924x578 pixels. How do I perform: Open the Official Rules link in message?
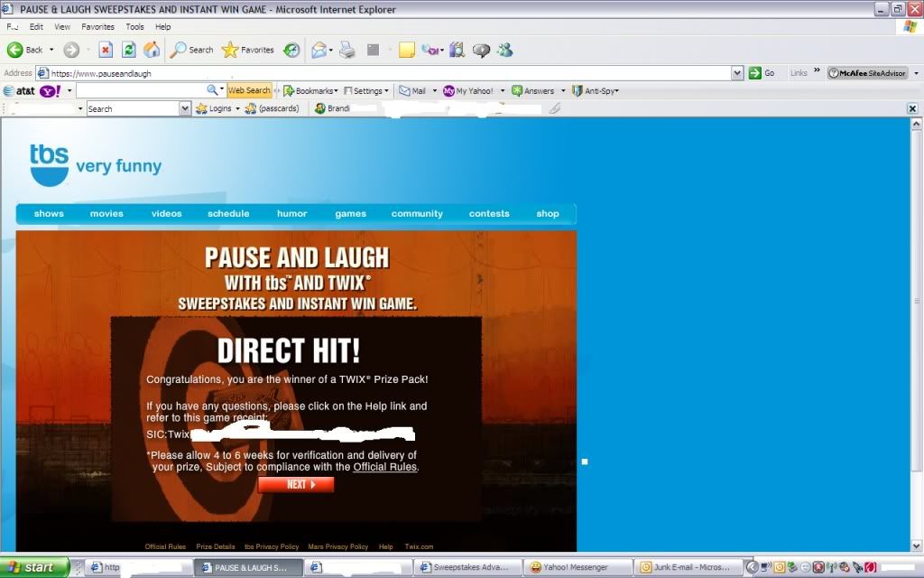coord(385,467)
